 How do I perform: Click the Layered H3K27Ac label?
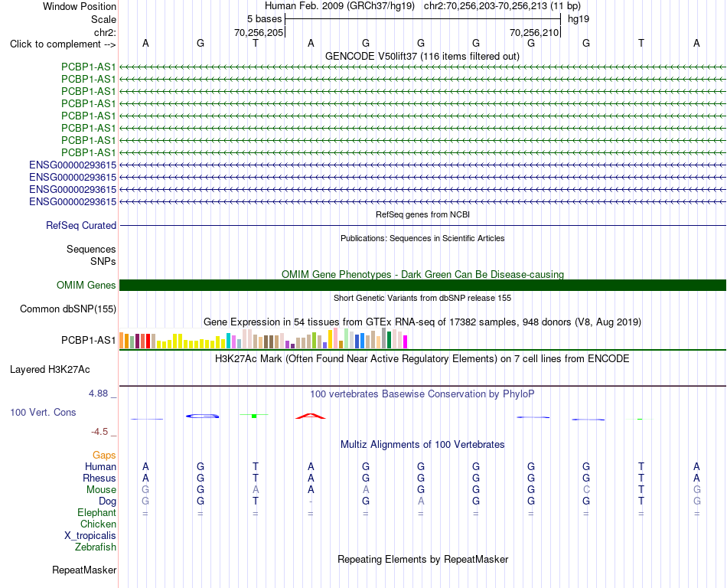tap(50, 370)
